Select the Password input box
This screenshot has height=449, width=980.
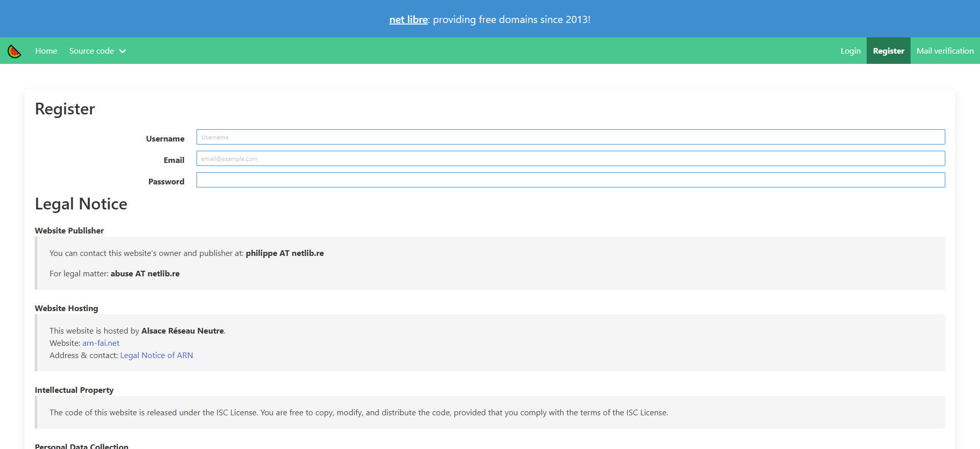570,180
